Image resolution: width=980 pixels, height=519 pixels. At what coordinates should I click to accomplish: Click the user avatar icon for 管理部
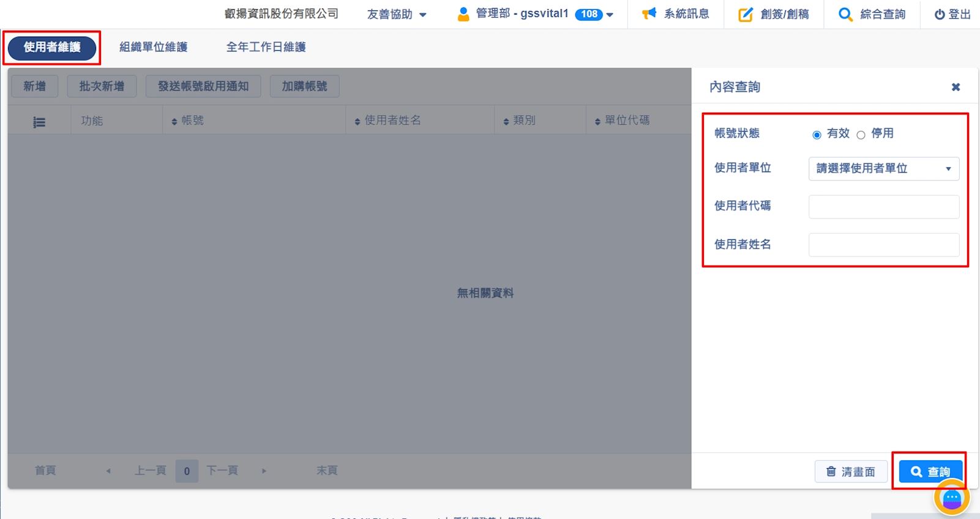(463, 14)
